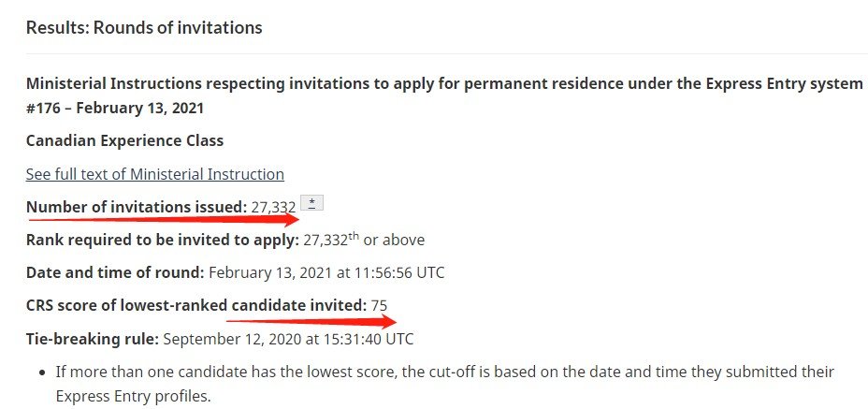This screenshot has height=409, width=868.
Task: Click the CRS score value 75
Action: tap(379, 305)
